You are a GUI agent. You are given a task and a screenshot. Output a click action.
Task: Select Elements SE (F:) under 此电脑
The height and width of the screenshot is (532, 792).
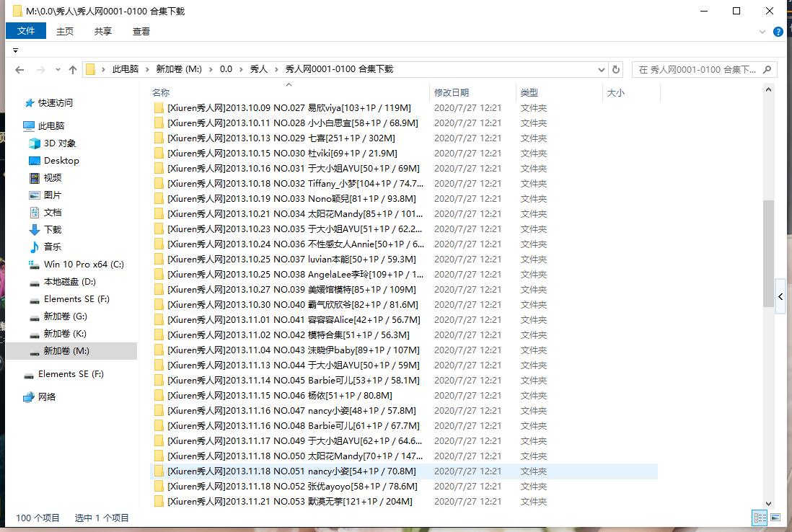pos(71,299)
